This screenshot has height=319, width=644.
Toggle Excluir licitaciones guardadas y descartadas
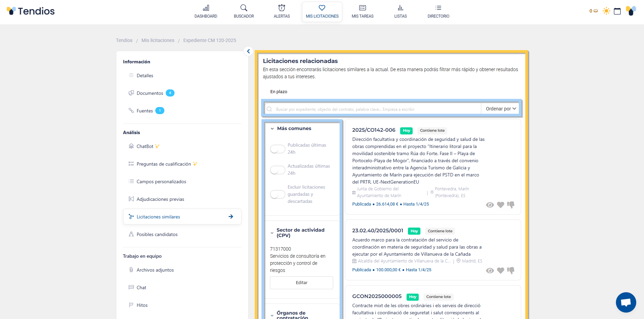(x=277, y=194)
